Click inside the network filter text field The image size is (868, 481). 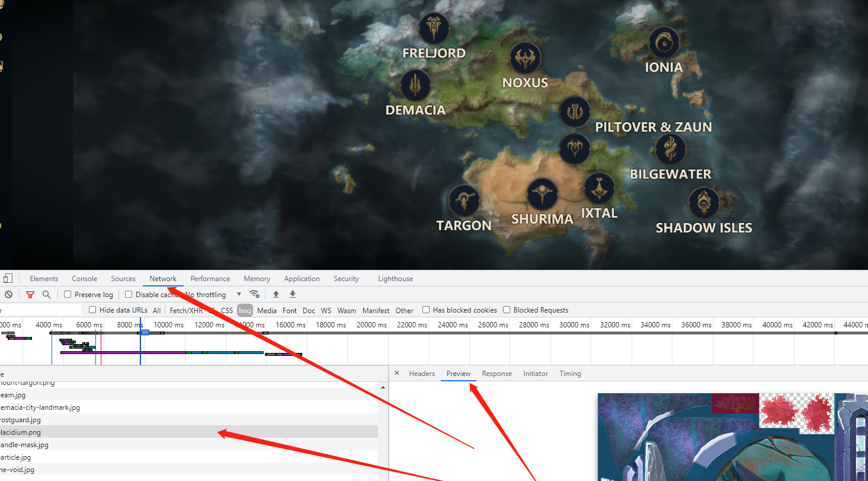click(40, 310)
